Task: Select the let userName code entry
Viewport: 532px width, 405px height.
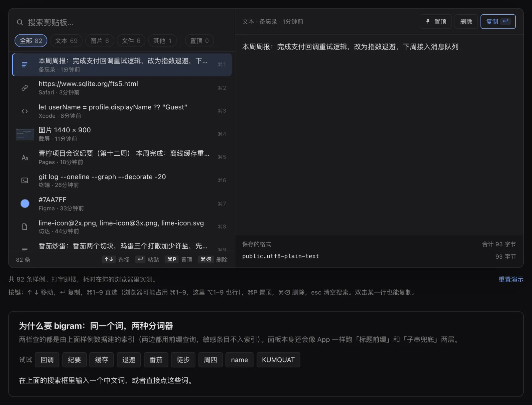Action: pyautogui.click(x=122, y=111)
